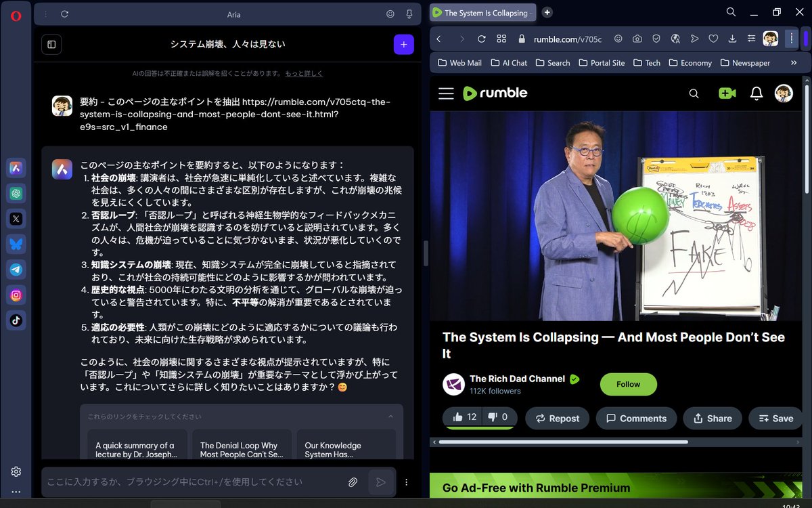Click Rumble green upload video icon
Image resolution: width=812 pixels, height=508 pixels.
pyautogui.click(x=727, y=93)
